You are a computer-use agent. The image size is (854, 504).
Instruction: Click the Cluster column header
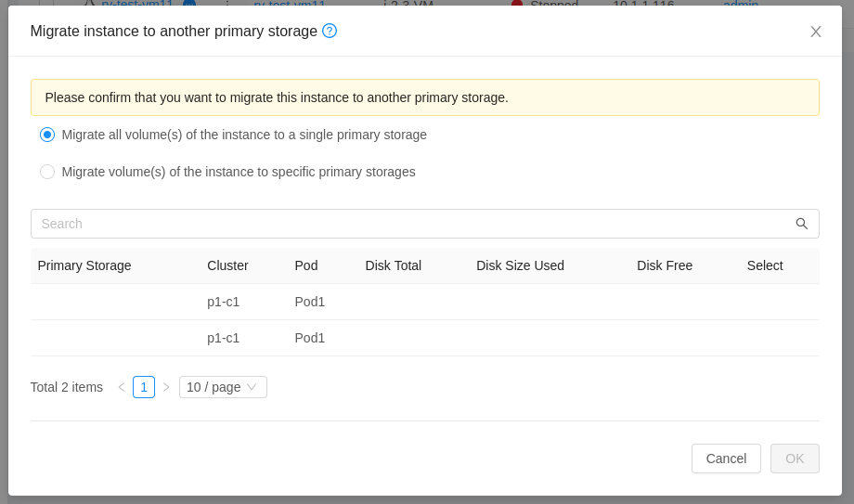227,265
